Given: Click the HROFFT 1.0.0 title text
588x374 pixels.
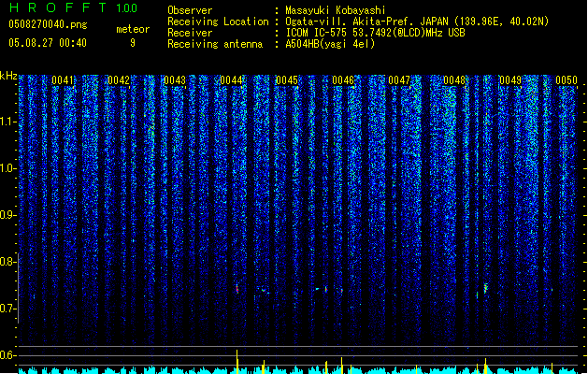Looking at the screenshot, I should click(x=74, y=7).
